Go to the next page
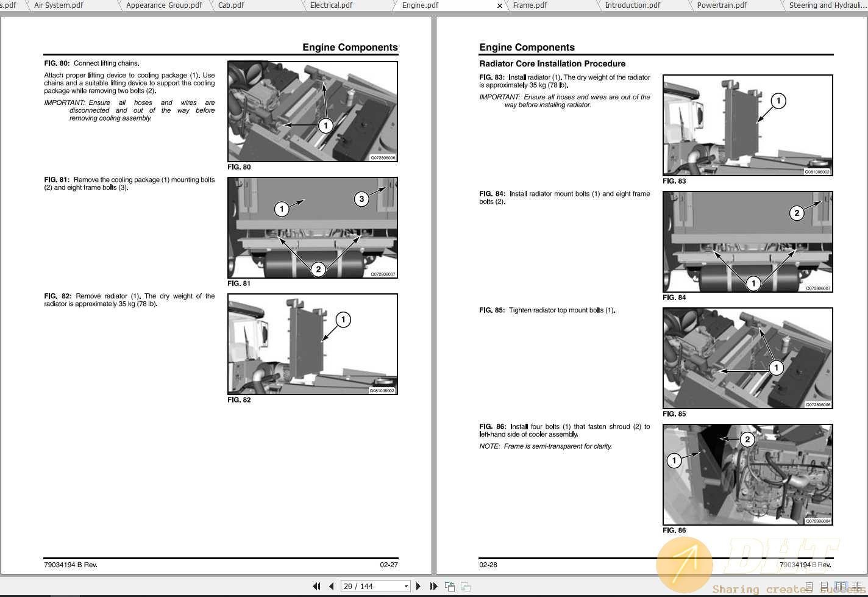Screen dimensions: 868x597 pyautogui.click(x=418, y=586)
